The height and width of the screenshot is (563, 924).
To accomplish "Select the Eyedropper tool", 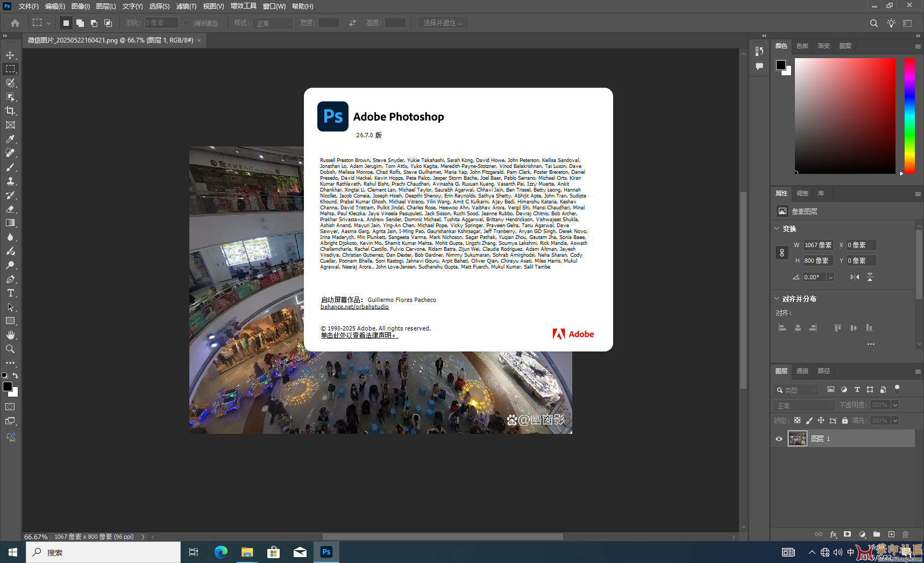I will tap(10, 139).
